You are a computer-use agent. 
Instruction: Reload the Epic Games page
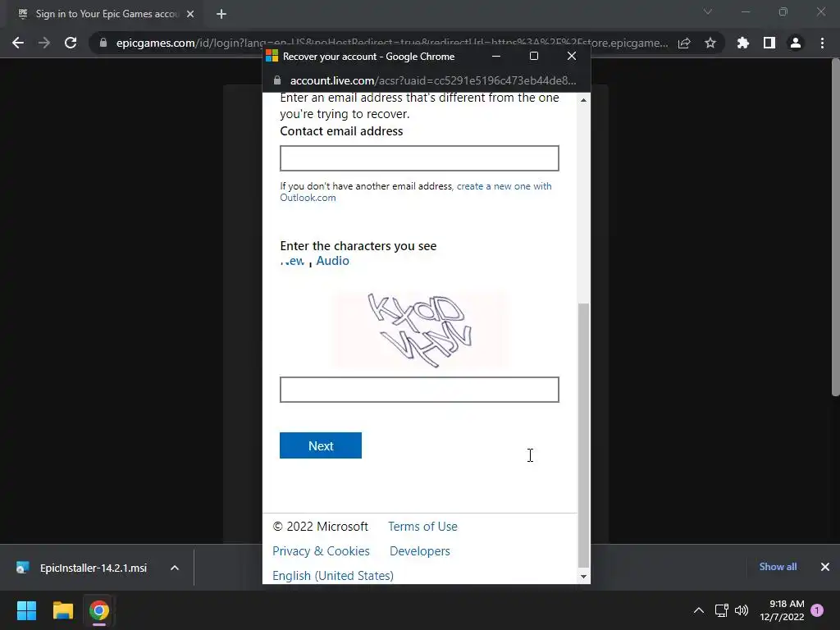coord(71,43)
